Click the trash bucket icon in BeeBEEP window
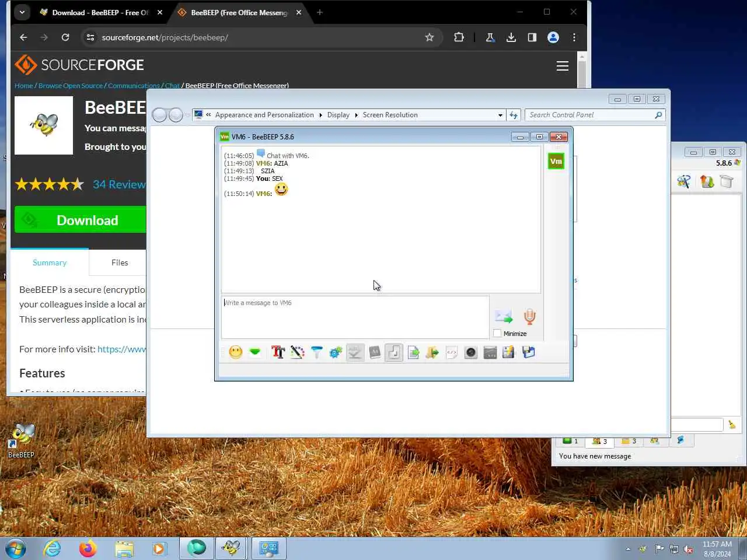Viewport: 747px width, 560px height. click(x=727, y=181)
